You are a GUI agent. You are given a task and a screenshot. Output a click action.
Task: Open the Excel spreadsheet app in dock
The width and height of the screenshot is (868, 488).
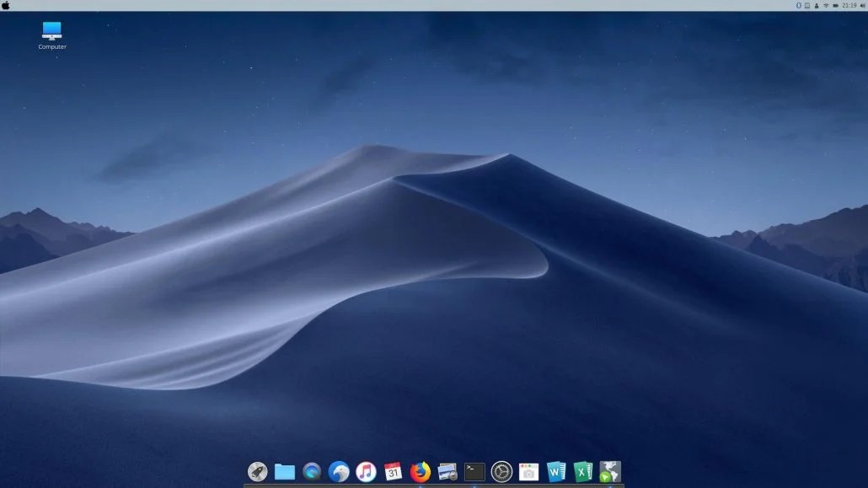pos(583,471)
